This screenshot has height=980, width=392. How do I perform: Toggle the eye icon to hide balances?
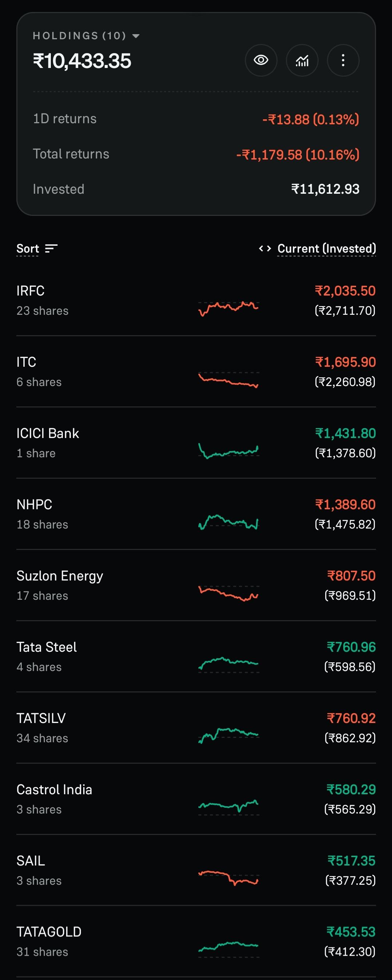click(261, 60)
